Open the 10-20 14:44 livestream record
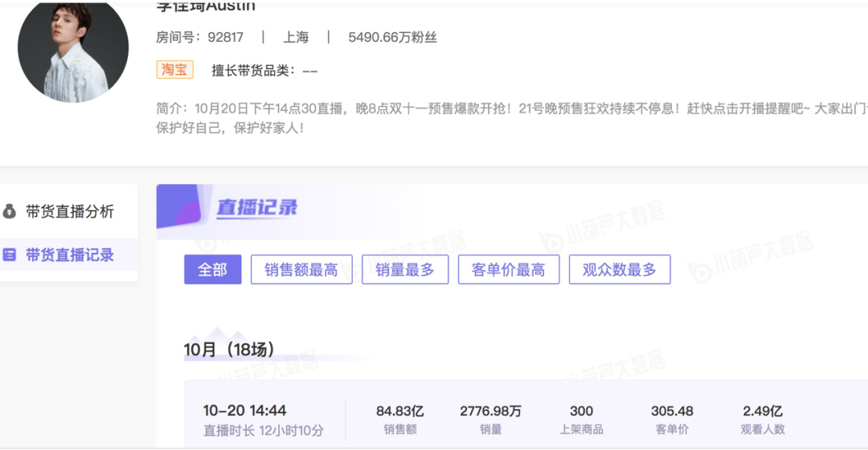 (x=244, y=411)
